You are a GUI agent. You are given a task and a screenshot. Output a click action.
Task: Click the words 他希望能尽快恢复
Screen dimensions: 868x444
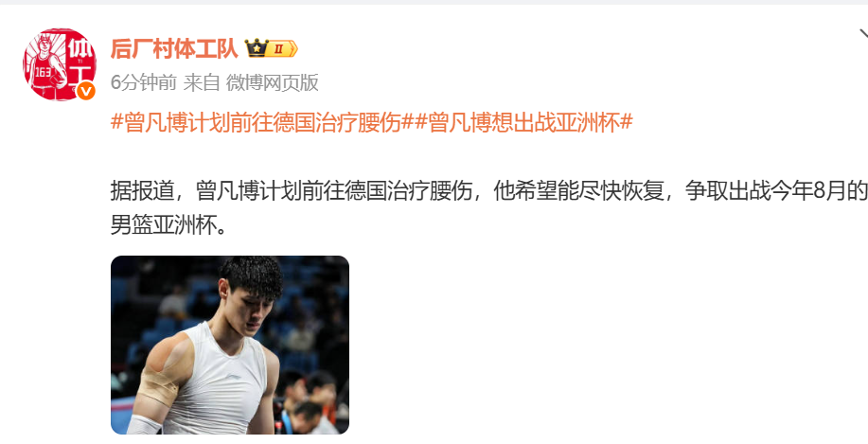pos(578,191)
